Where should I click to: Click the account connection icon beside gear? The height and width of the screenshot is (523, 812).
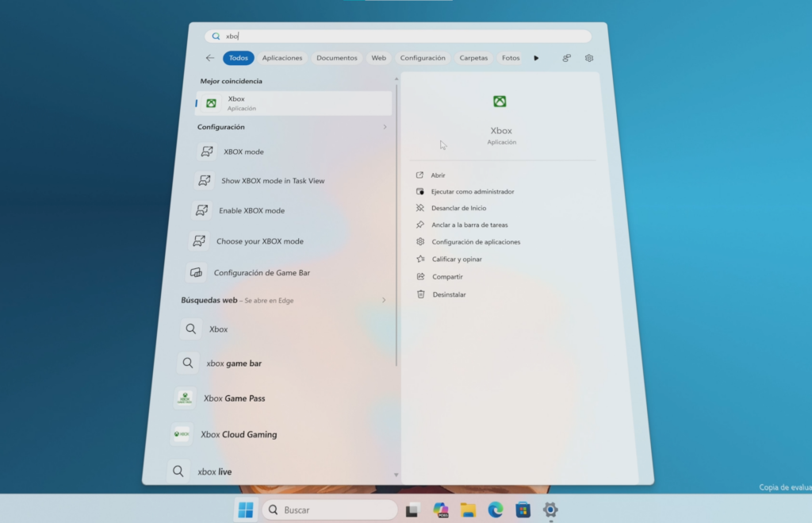566,58
